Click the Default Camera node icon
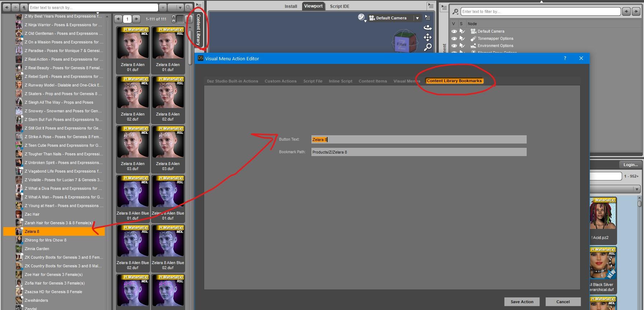Screen dimensions: 644x310 [x=473, y=31]
